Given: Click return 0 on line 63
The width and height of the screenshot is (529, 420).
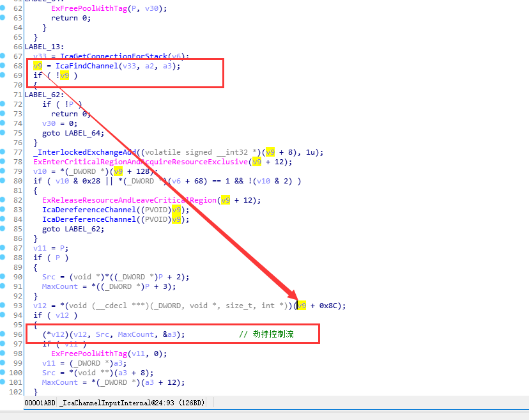Looking at the screenshot, I should pyautogui.click(x=71, y=18).
